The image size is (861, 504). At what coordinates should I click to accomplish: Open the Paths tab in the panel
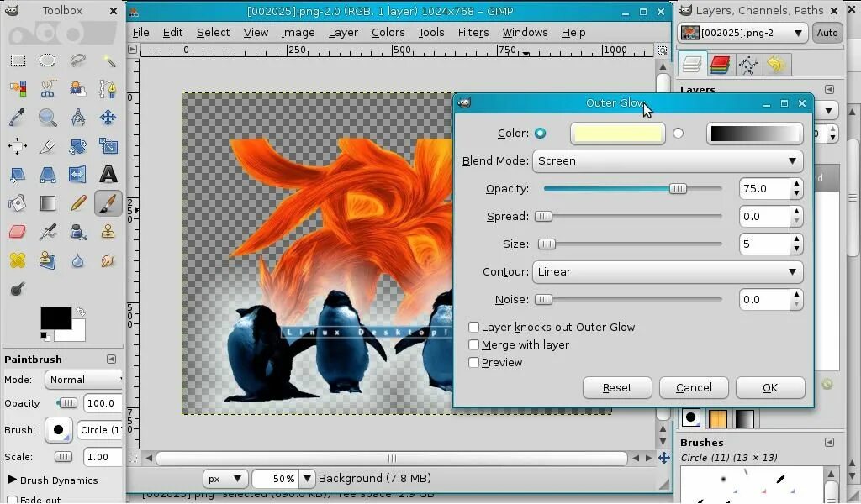click(x=749, y=64)
